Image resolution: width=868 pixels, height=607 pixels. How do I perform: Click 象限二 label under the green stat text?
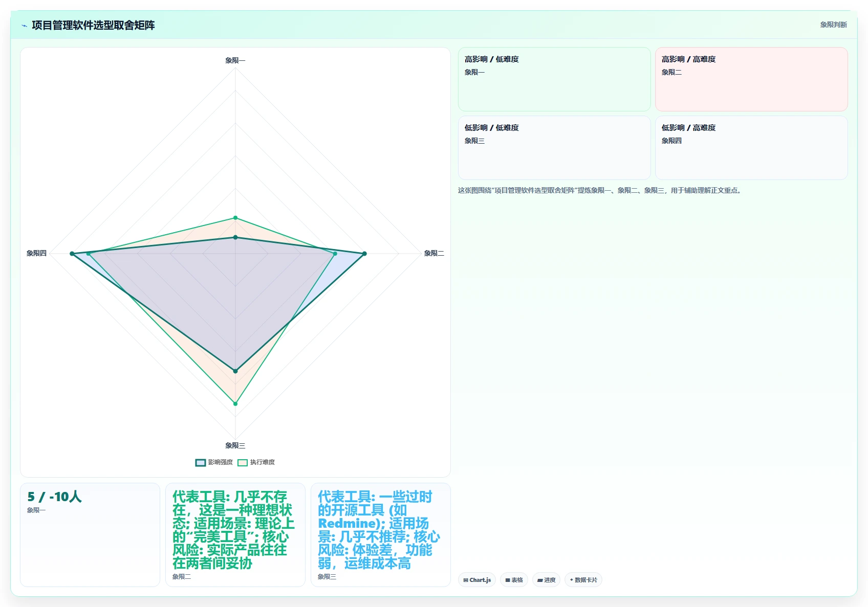coord(182,577)
